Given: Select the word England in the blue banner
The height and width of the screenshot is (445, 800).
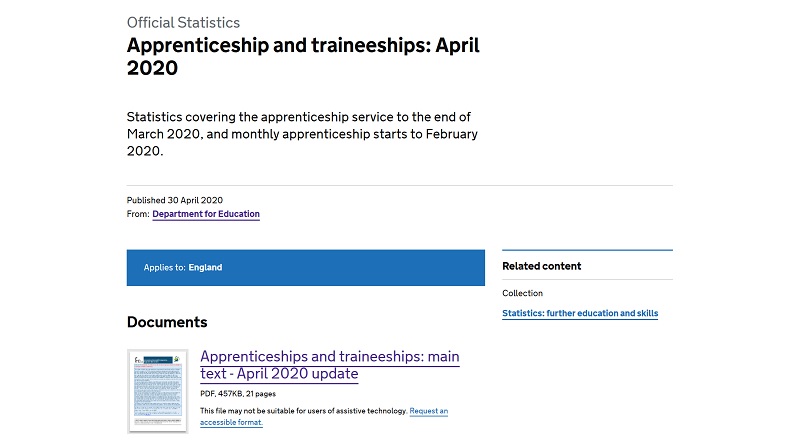Looking at the screenshot, I should click(x=205, y=267).
